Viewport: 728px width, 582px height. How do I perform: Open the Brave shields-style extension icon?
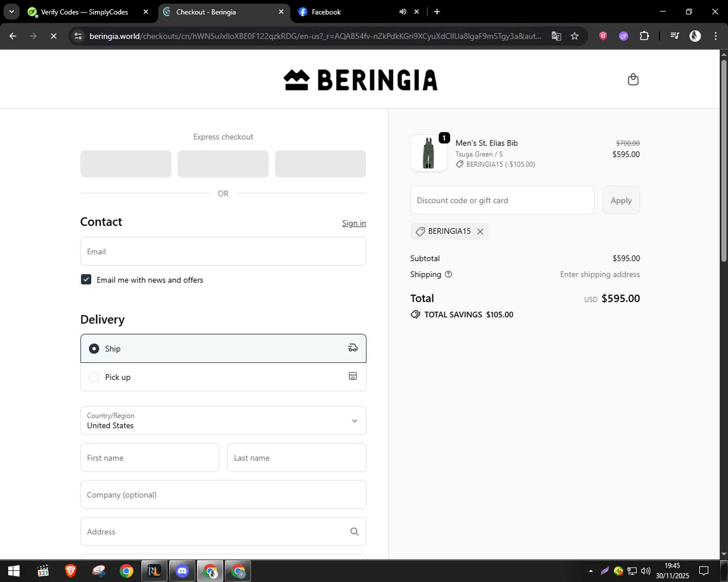coord(603,36)
